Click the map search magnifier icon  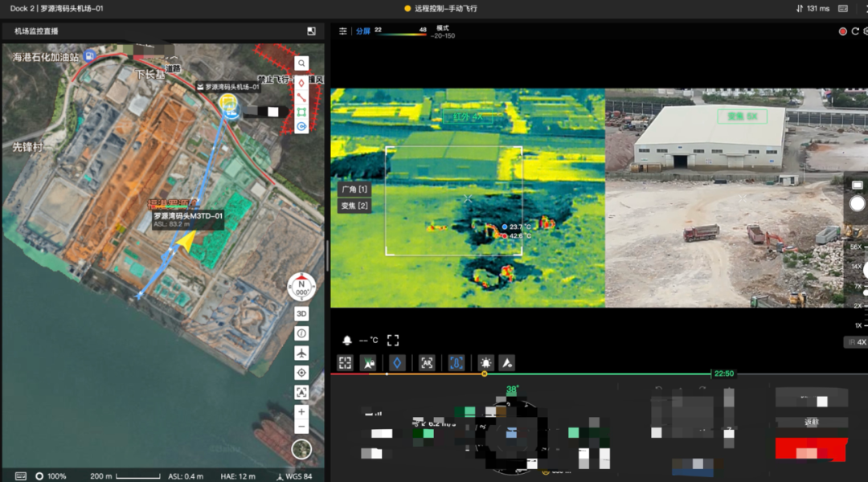coord(301,63)
